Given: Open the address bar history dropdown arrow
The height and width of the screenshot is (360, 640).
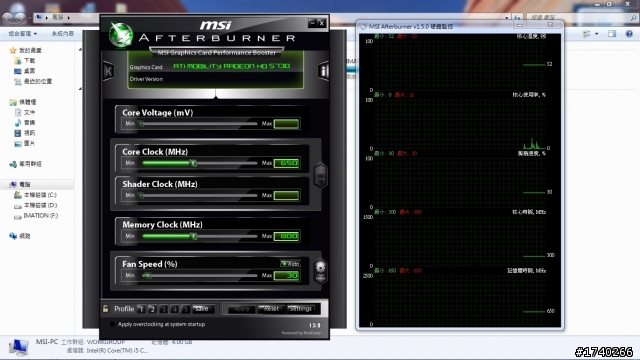Looking at the screenshot, I should pos(507,18).
